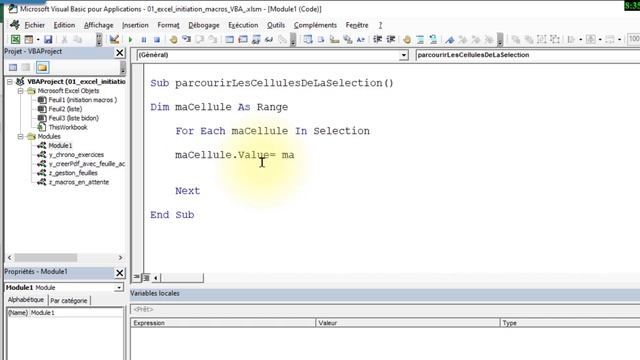Image resolution: width=640 pixels, height=360 pixels.
Task: Click the Valeur column header
Action: (408, 323)
